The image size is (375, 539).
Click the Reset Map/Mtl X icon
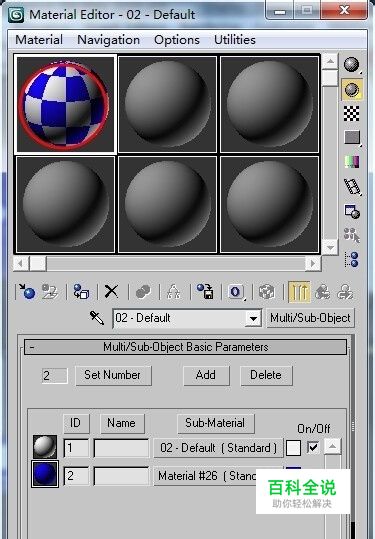(111, 292)
